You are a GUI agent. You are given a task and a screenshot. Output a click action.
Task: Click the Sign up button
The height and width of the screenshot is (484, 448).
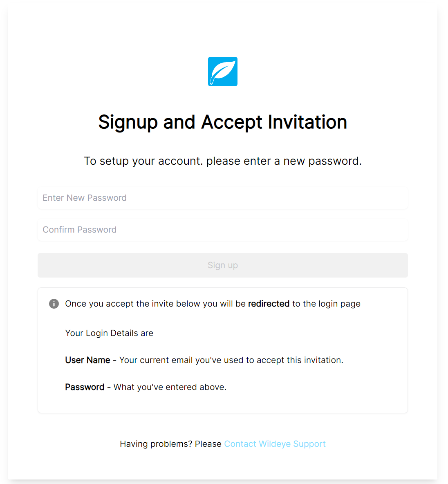[223, 265]
